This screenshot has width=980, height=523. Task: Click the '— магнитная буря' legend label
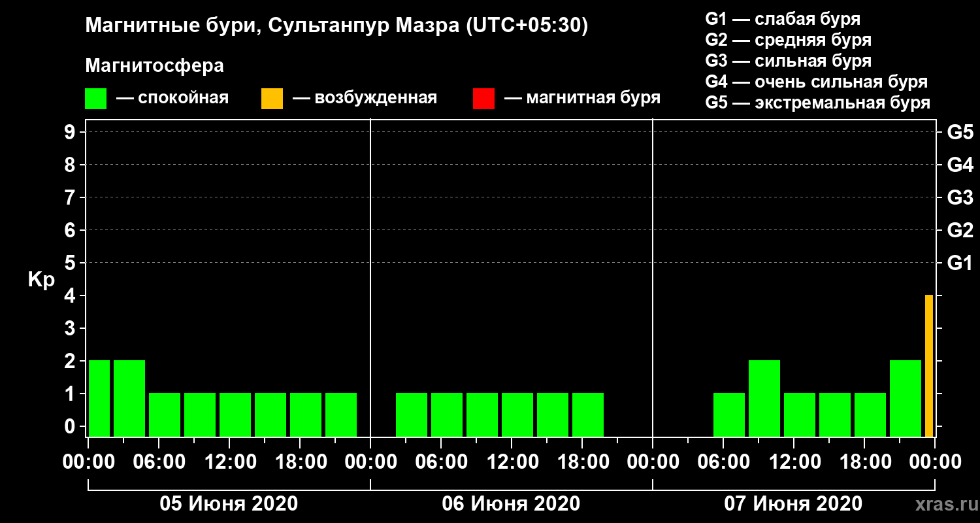pos(583,99)
